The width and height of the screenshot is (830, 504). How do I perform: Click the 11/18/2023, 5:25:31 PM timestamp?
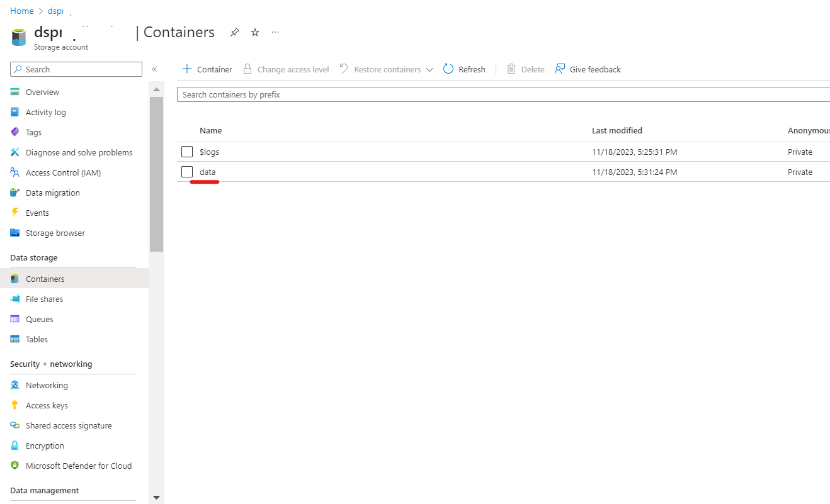635,152
